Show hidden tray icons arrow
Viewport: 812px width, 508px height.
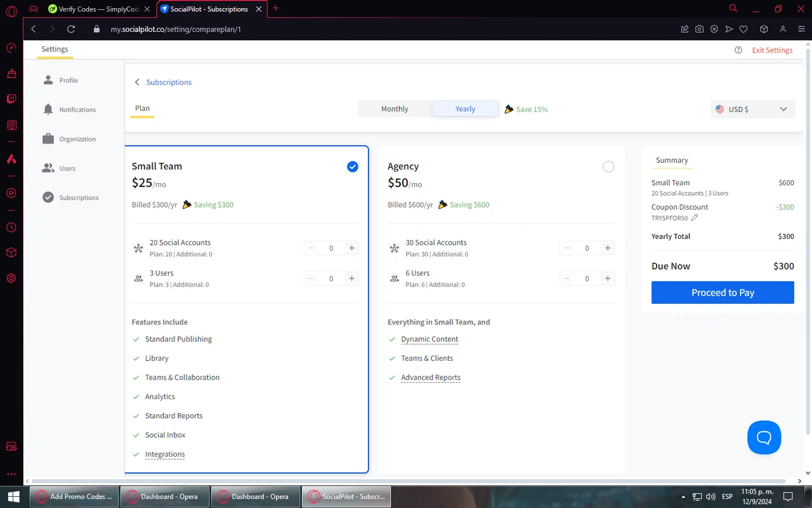click(x=683, y=497)
